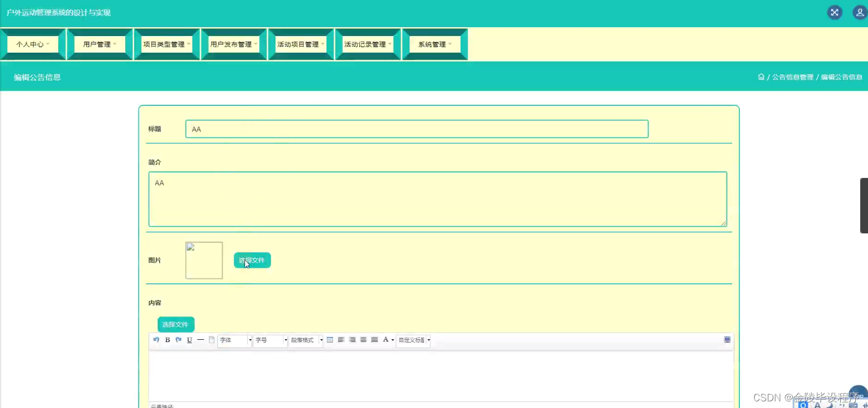Image resolution: width=868 pixels, height=408 pixels.
Task: Select the align-center icon
Action: coord(363,340)
